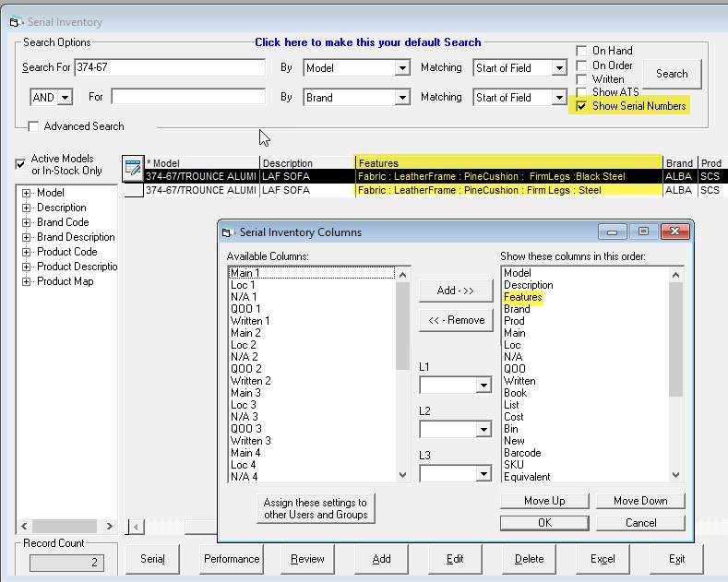
Task: Close the Serial Inventory Columns dialog
Action: point(675,232)
